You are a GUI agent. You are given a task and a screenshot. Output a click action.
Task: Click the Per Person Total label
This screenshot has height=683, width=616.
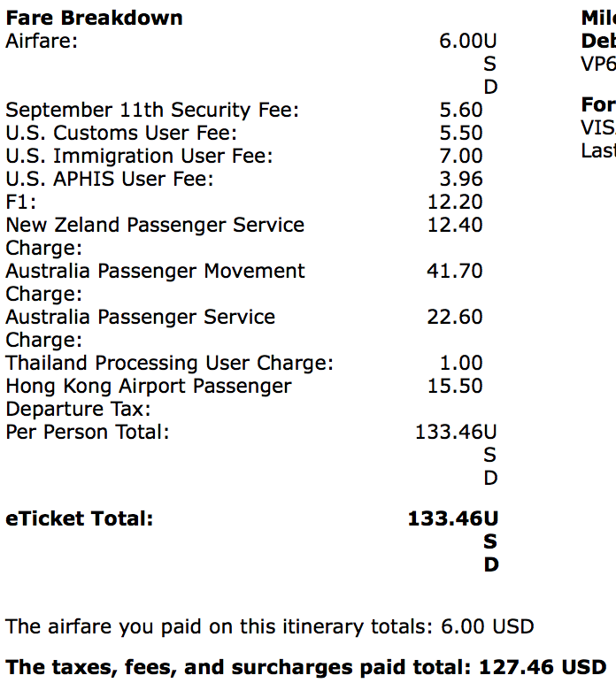[88, 432]
